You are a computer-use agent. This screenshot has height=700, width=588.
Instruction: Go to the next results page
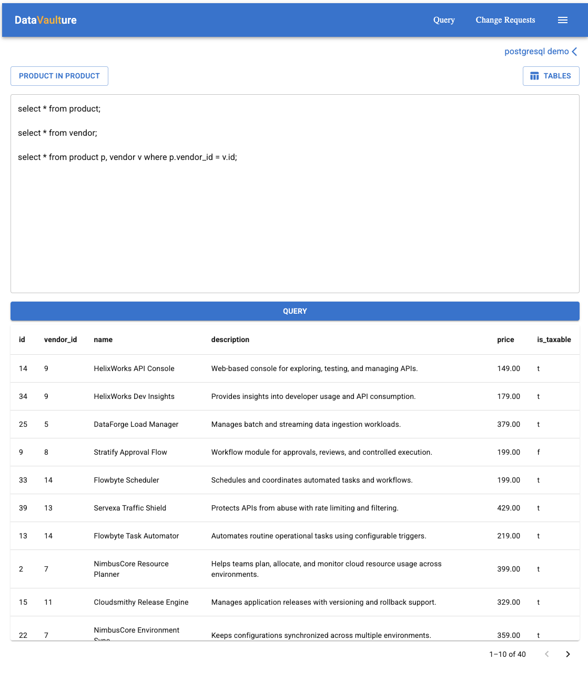pyautogui.click(x=568, y=654)
